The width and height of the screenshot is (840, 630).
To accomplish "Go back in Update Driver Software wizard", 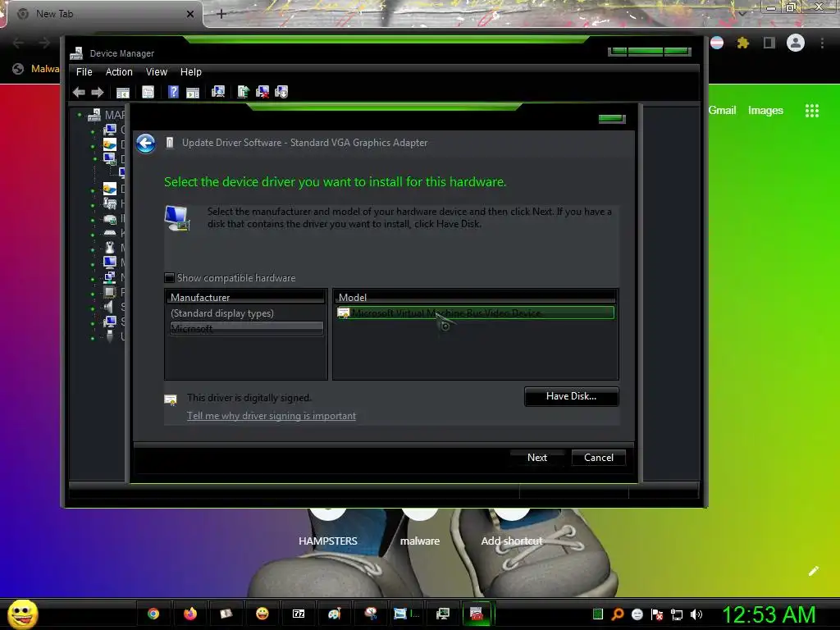I will pyautogui.click(x=146, y=143).
